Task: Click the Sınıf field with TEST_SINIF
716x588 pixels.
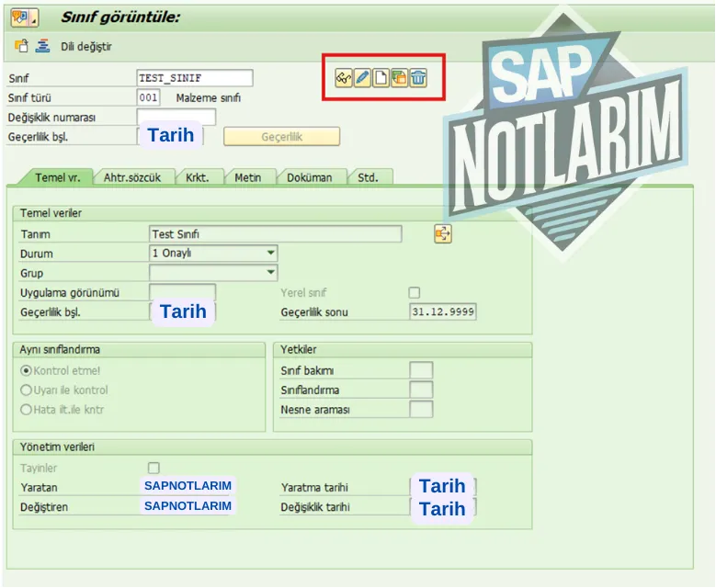Action: click(x=195, y=78)
